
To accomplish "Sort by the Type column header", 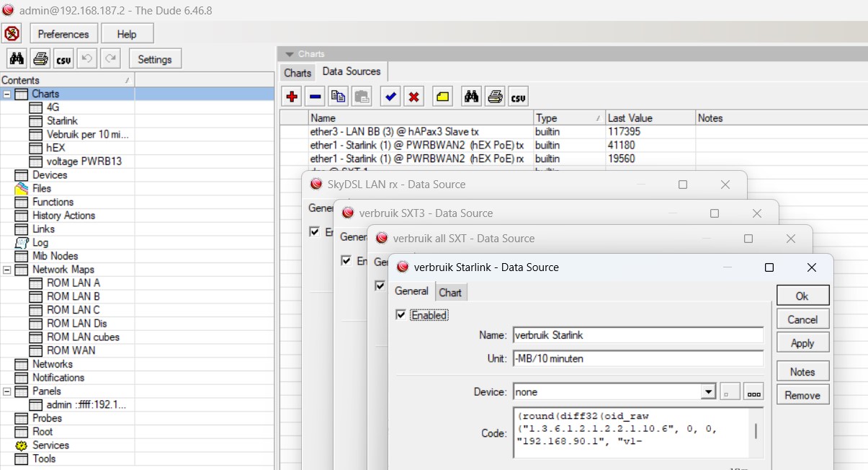I will [569, 117].
